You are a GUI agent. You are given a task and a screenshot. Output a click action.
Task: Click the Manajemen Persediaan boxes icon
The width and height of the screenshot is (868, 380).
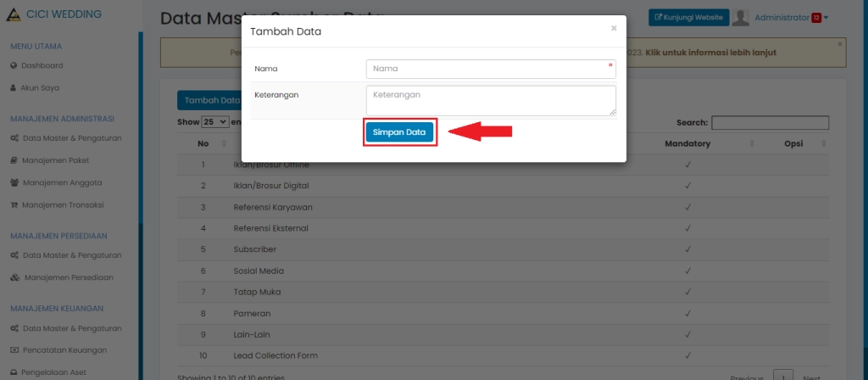[14, 277]
